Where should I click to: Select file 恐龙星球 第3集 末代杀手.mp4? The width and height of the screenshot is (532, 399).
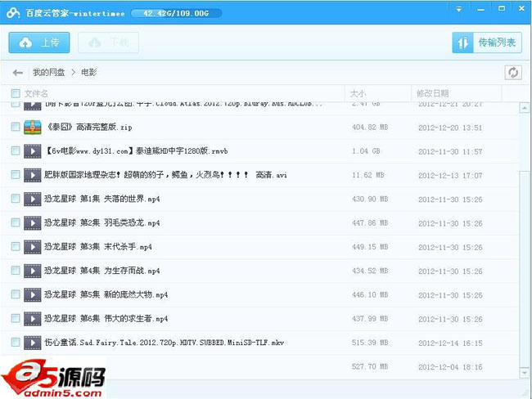point(97,247)
